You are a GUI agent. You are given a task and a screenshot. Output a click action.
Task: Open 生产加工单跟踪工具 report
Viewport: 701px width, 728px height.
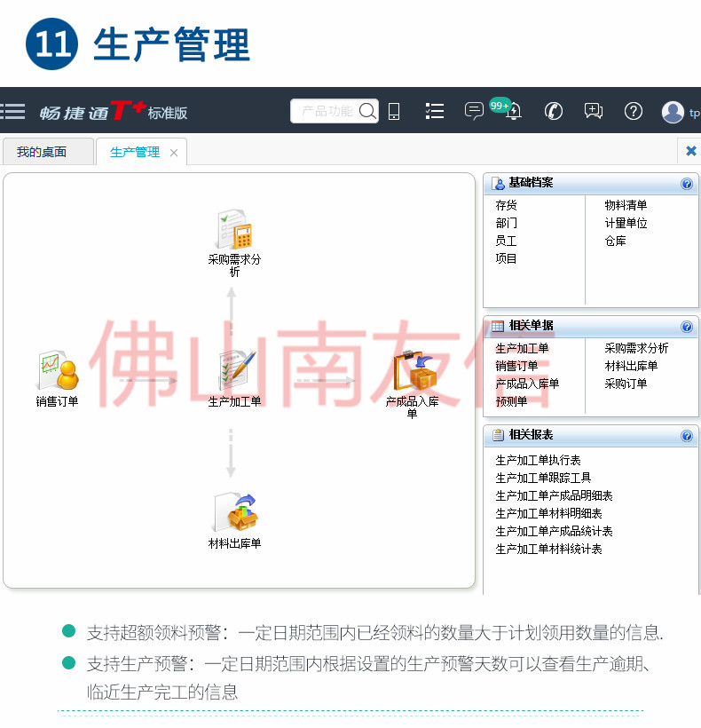[543, 478]
